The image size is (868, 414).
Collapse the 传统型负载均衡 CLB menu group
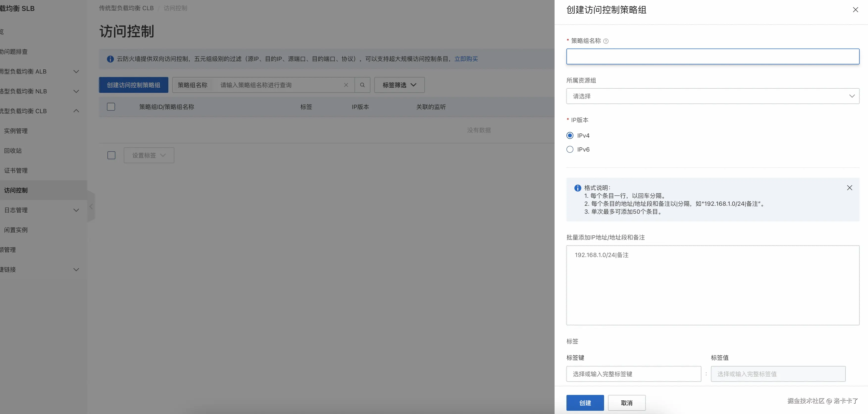coord(76,111)
